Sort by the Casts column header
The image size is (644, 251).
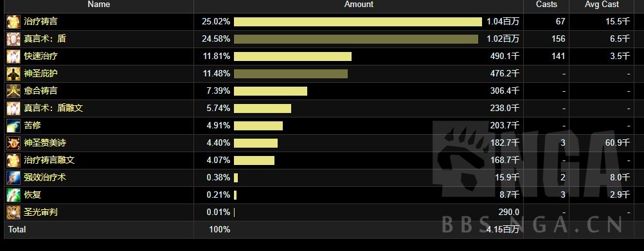tap(547, 4)
